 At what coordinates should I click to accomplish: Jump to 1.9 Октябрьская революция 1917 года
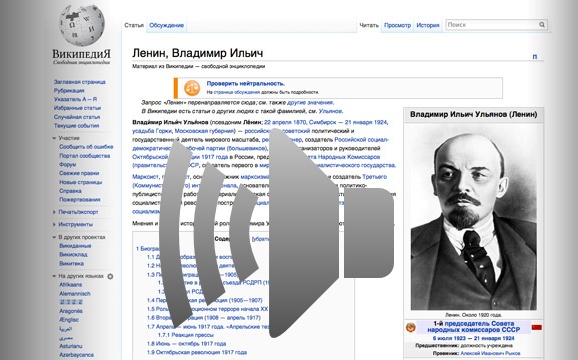pos(197,352)
